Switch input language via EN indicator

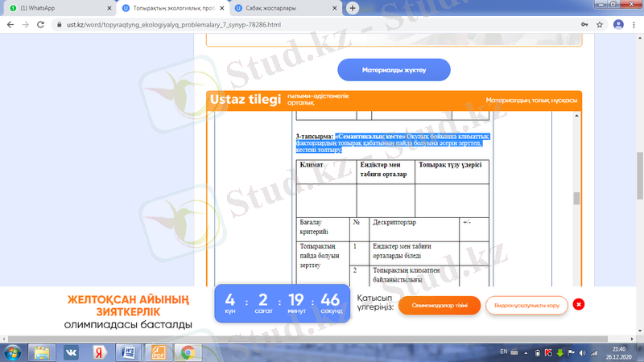[x=504, y=352]
